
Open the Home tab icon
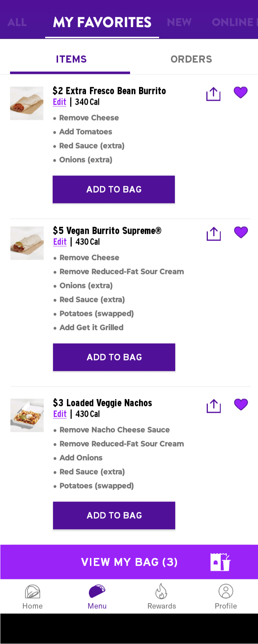[x=33, y=592]
